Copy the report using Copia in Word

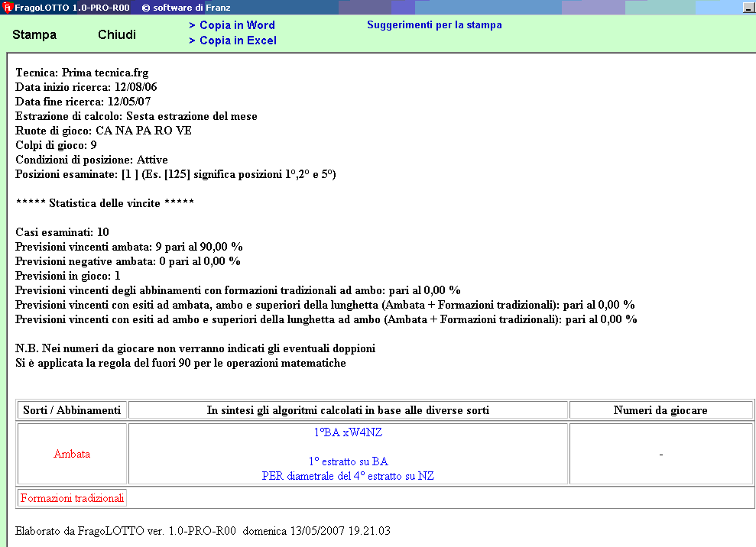point(232,25)
